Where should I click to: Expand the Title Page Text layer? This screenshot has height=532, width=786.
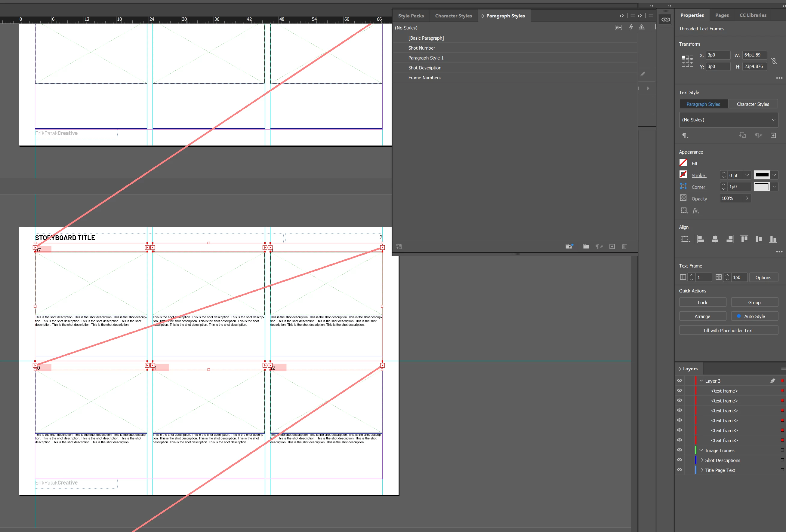coord(702,470)
